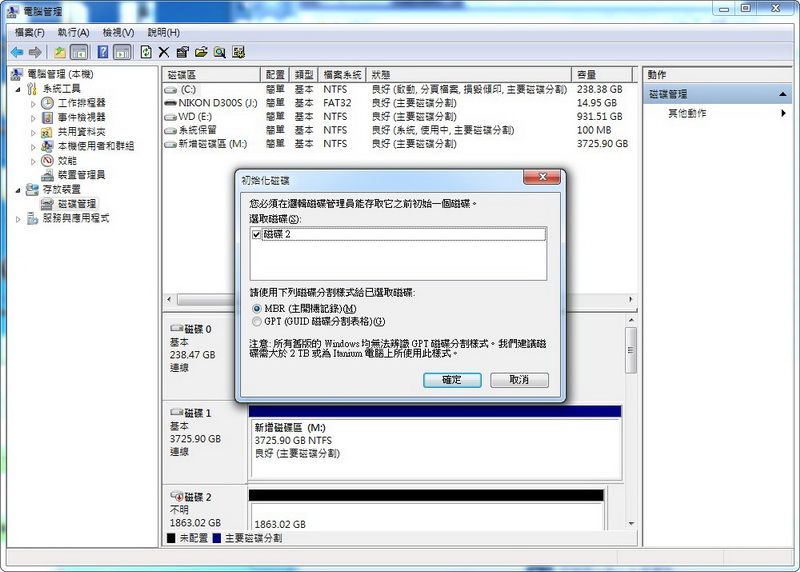Sort by the 檔案系統 column header
The width and height of the screenshot is (800, 572).
click(342, 74)
